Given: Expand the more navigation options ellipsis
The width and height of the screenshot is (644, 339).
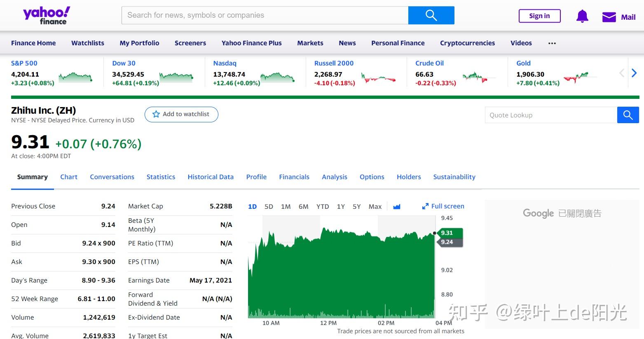Looking at the screenshot, I should (552, 43).
